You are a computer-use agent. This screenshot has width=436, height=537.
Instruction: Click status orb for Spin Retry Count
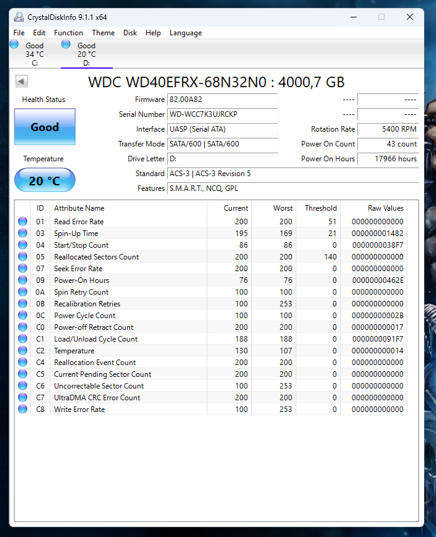(23, 292)
